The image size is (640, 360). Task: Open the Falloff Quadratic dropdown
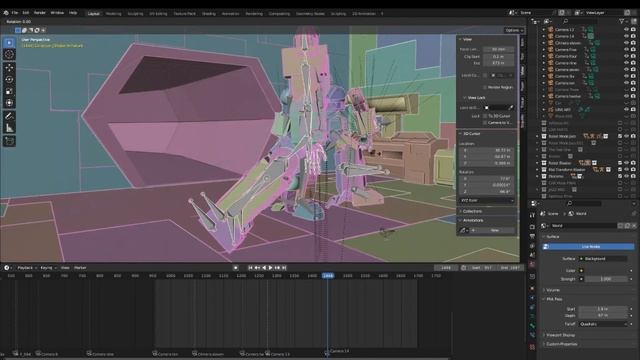point(602,324)
